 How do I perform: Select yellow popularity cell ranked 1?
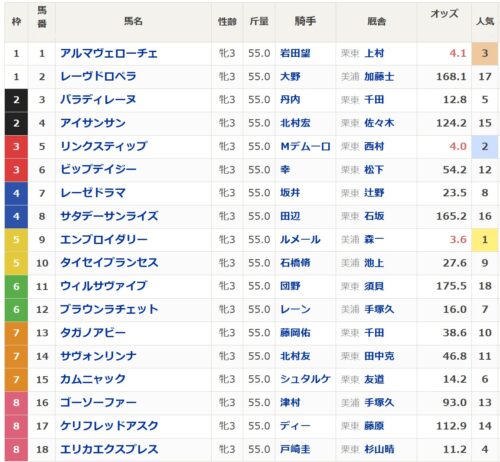485,240
